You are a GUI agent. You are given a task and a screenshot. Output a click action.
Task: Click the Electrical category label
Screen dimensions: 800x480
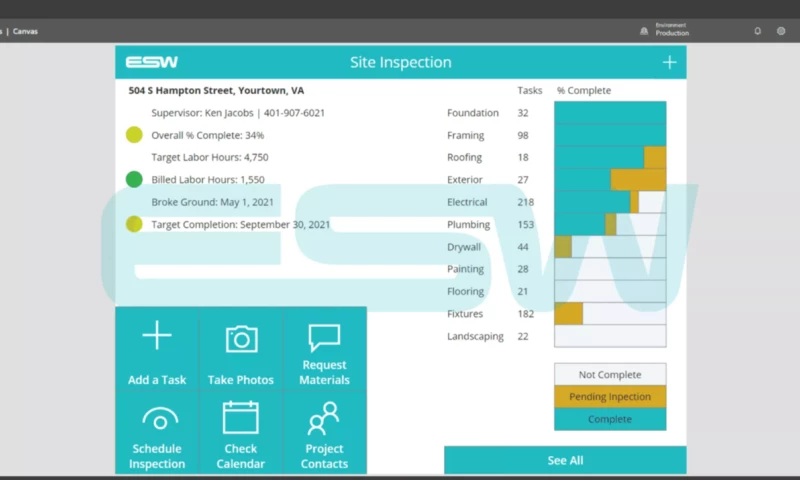tap(467, 202)
